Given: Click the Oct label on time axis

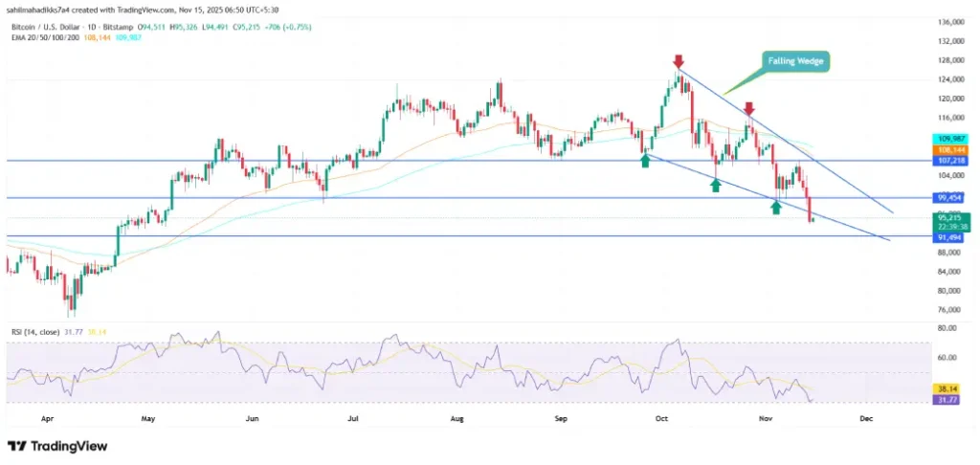Looking at the screenshot, I should [662, 418].
